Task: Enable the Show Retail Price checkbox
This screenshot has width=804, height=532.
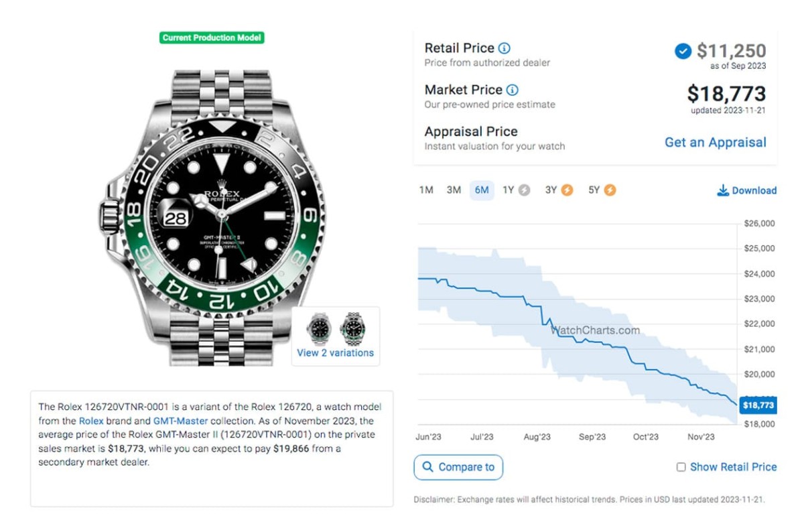Action: tap(681, 467)
